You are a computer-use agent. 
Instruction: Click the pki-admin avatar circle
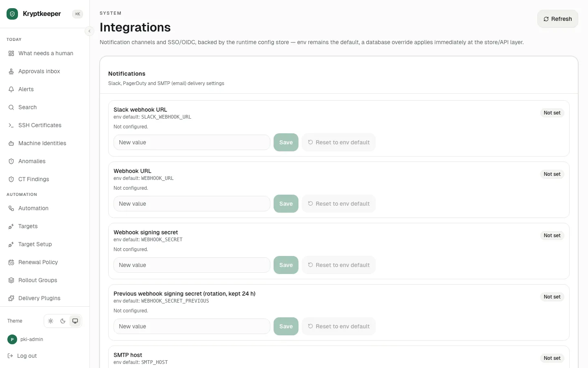(12, 339)
